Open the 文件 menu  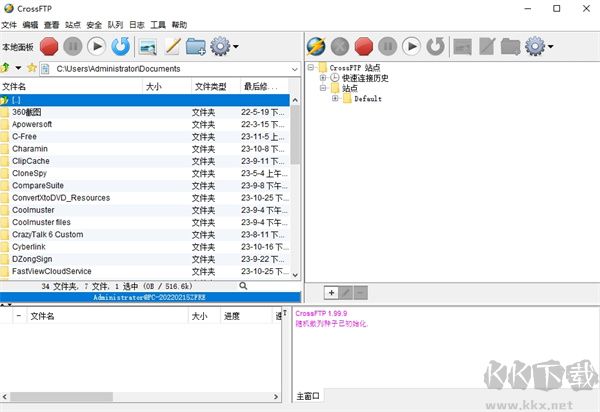pyautogui.click(x=9, y=25)
